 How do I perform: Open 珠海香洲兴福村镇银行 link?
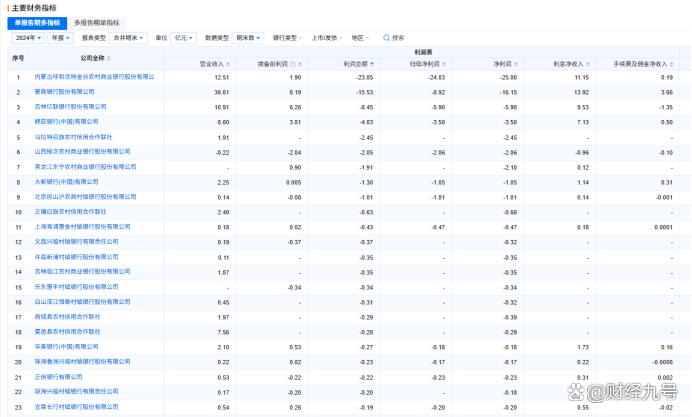pyautogui.click(x=83, y=362)
